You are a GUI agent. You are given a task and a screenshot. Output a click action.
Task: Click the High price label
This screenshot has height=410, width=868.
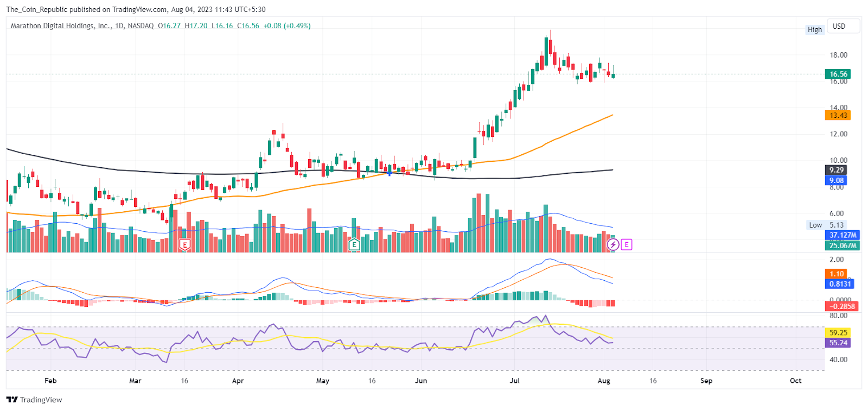pyautogui.click(x=815, y=30)
